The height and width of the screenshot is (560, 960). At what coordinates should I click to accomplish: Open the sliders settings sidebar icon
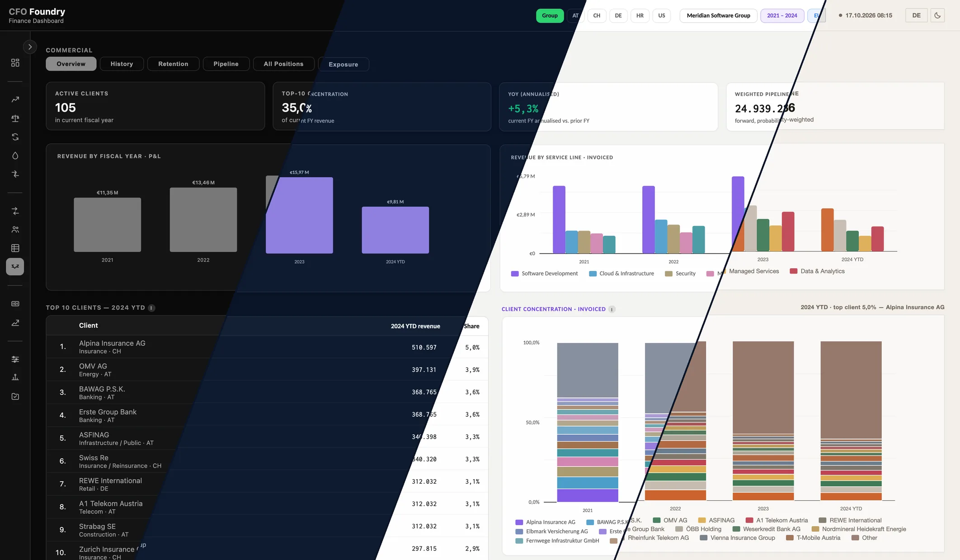click(x=15, y=359)
